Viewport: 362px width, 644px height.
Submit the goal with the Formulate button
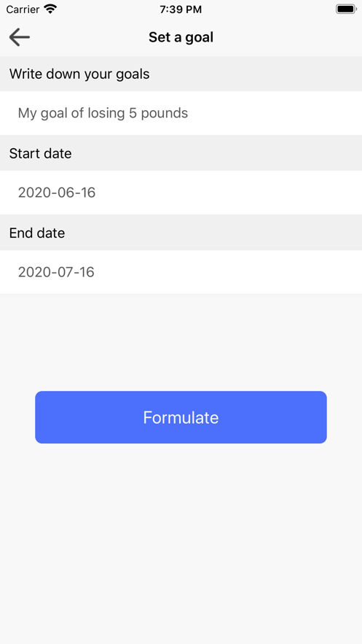click(181, 417)
